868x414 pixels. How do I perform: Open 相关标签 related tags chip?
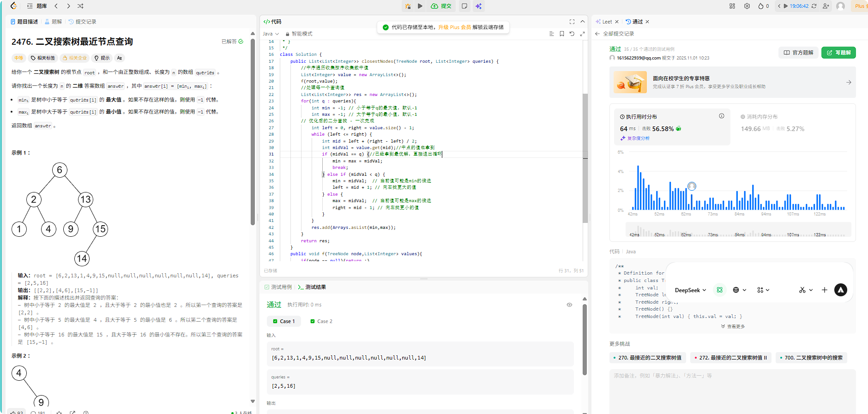(x=42, y=58)
